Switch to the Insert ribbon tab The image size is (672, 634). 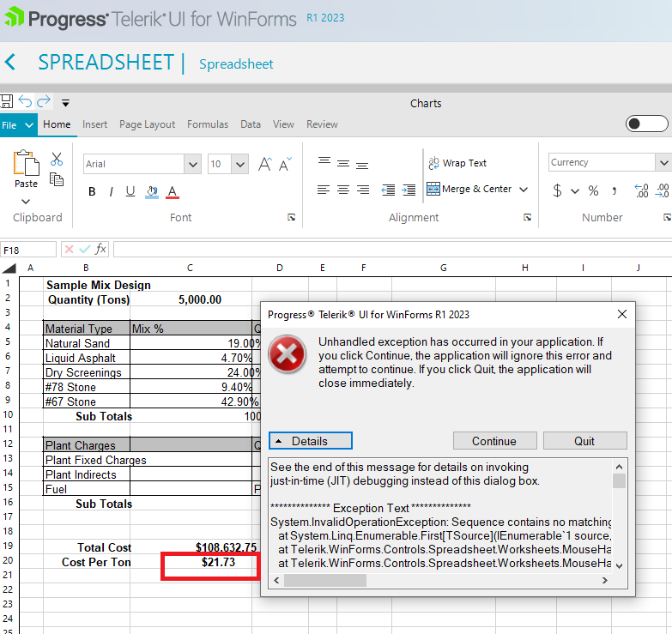point(94,124)
